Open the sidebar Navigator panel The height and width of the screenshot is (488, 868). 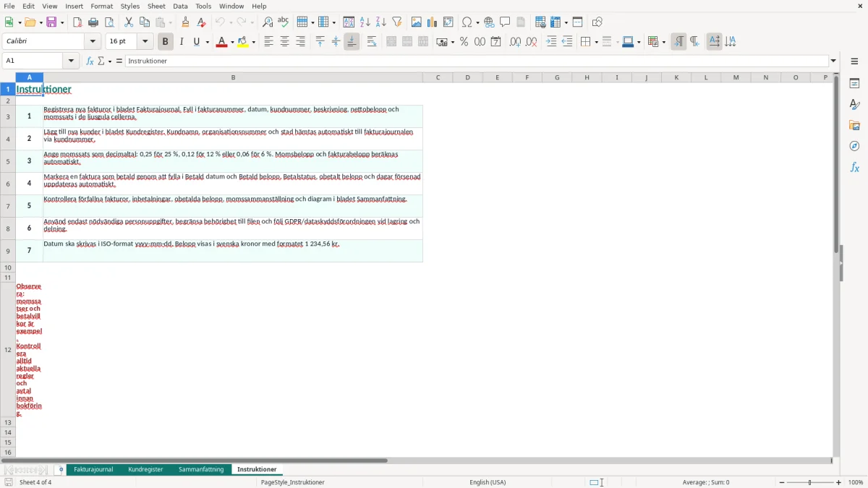(x=854, y=146)
